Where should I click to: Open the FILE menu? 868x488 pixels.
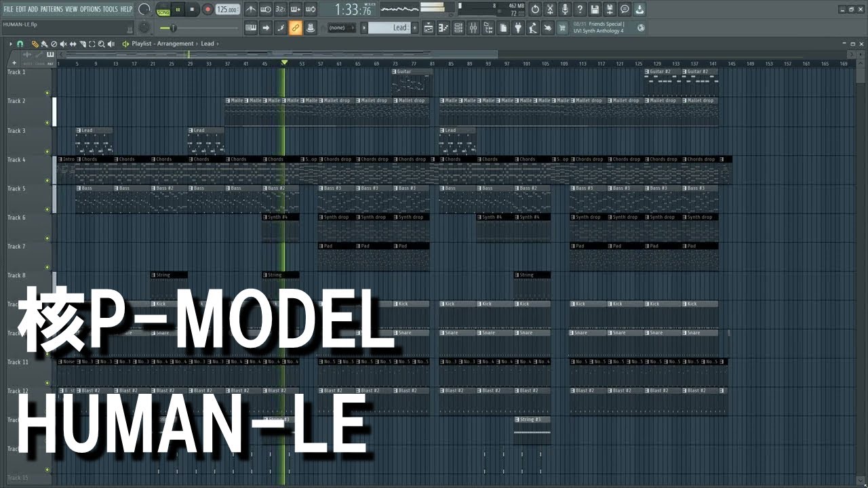click(x=8, y=9)
